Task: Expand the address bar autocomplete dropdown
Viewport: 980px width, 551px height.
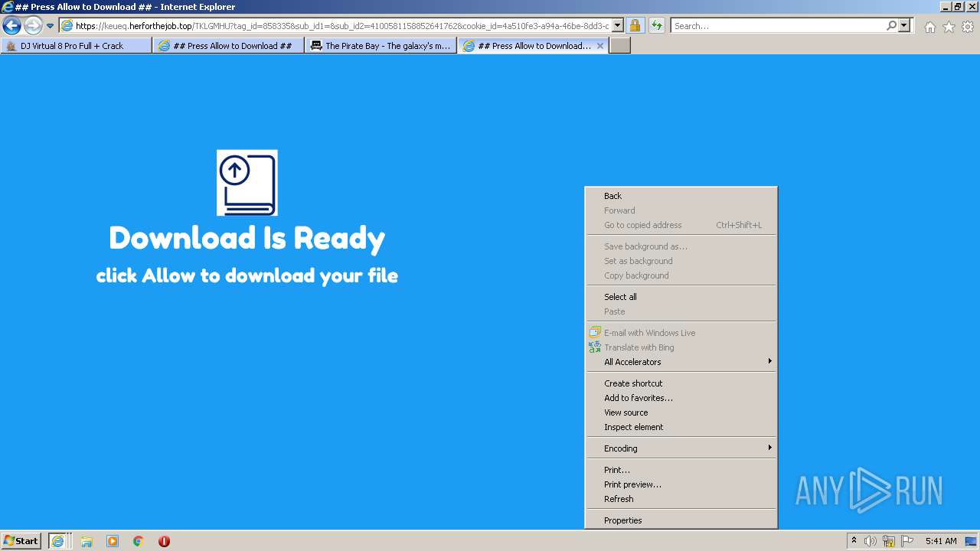Action: [618, 26]
